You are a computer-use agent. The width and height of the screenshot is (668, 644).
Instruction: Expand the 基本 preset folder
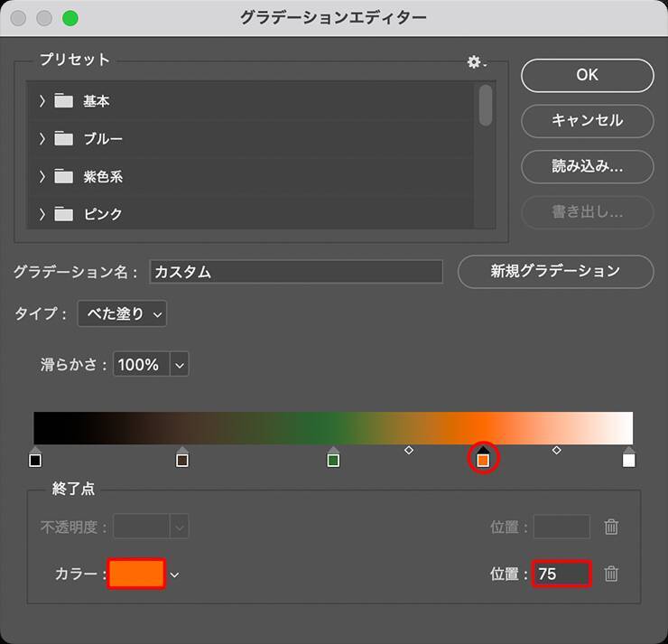tap(42, 101)
